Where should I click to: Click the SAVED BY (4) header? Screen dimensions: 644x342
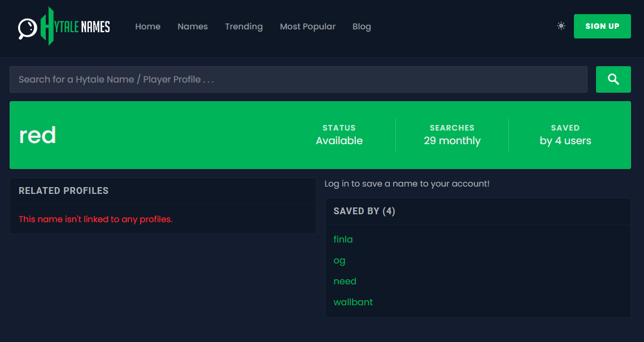click(x=364, y=211)
